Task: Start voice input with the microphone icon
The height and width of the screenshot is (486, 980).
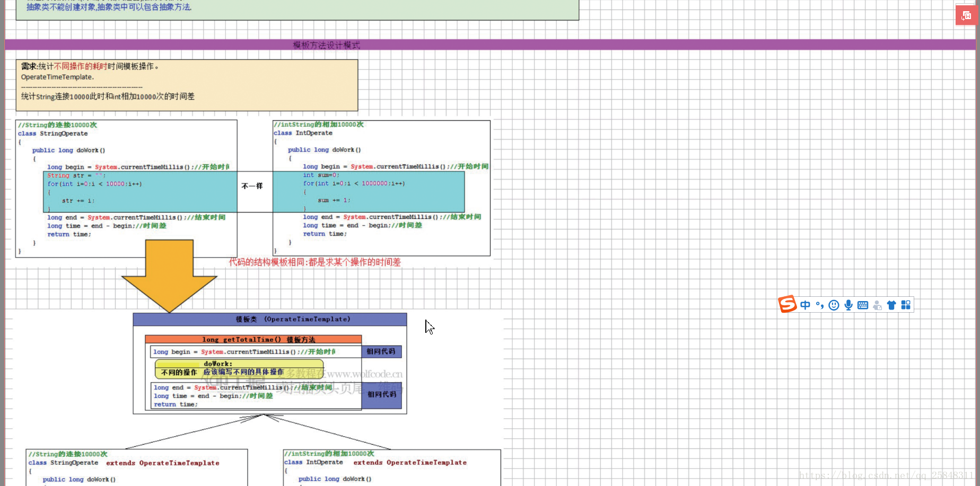Action: coord(848,305)
